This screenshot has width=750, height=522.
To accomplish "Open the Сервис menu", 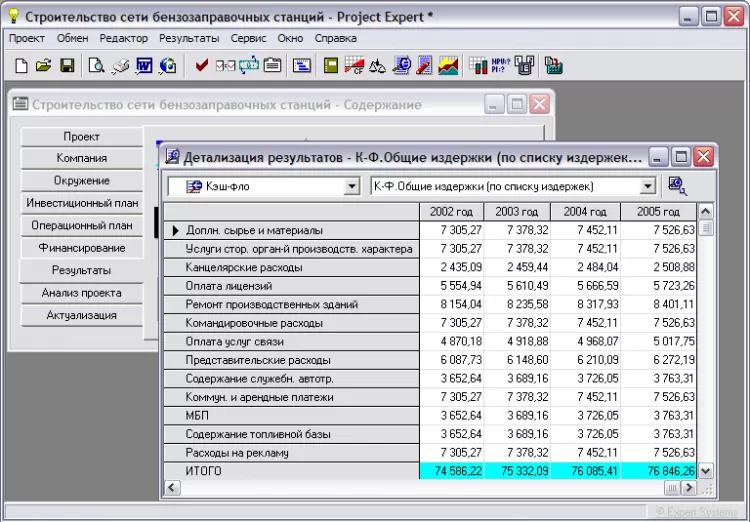I will pos(247,38).
